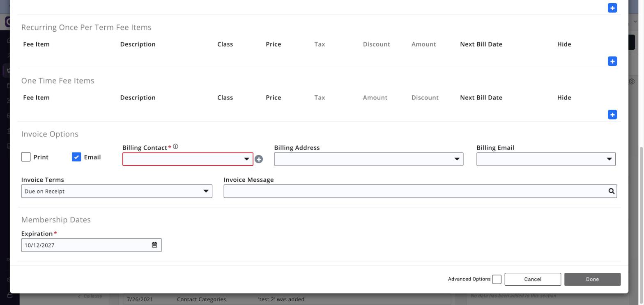The width and height of the screenshot is (644, 305).
Task: Add a new billing contact with plus icon
Action: coord(259,159)
